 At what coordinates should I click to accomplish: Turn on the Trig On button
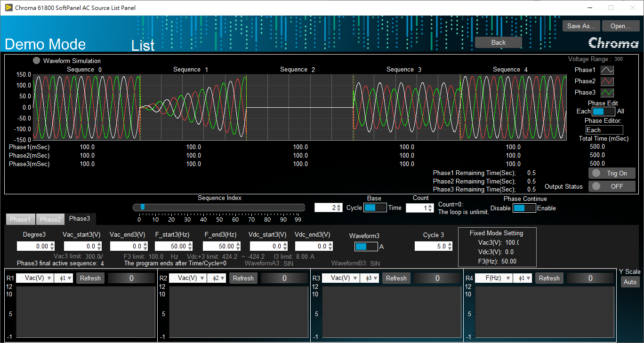pos(612,173)
